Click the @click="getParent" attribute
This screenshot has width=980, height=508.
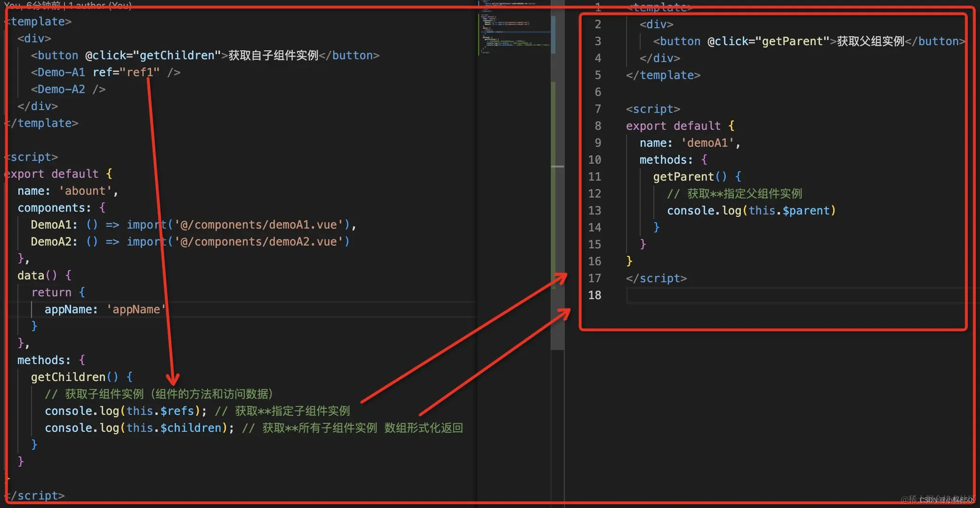[x=768, y=41]
